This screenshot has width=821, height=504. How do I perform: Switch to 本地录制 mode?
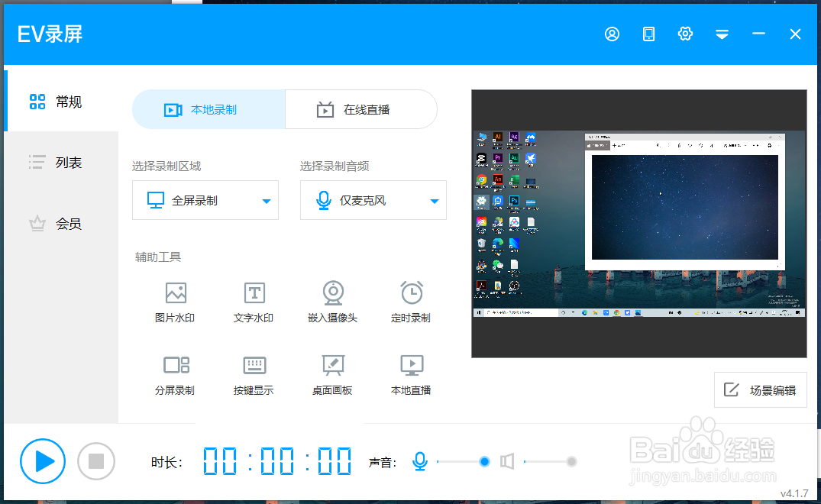[209, 109]
